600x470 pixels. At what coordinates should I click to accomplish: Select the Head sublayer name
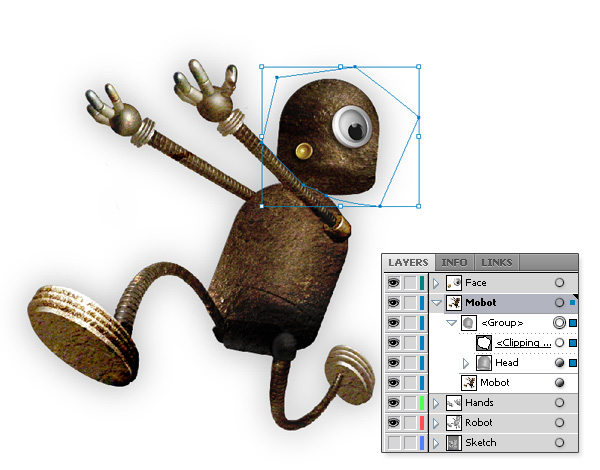(x=507, y=362)
